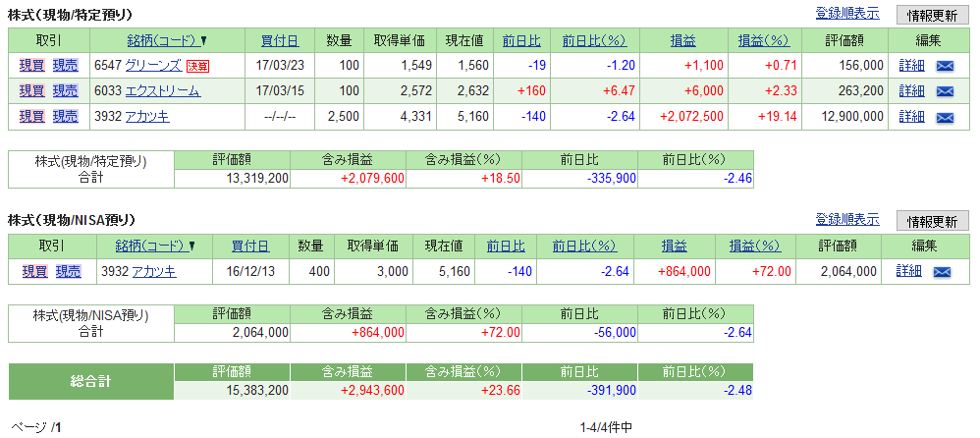Sort NISA預り table by 損益
The width and height of the screenshot is (980, 438).
click(x=674, y=246)
